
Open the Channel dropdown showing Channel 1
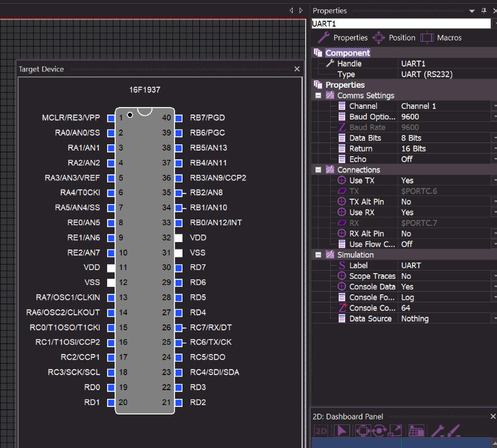pos(495,106)
